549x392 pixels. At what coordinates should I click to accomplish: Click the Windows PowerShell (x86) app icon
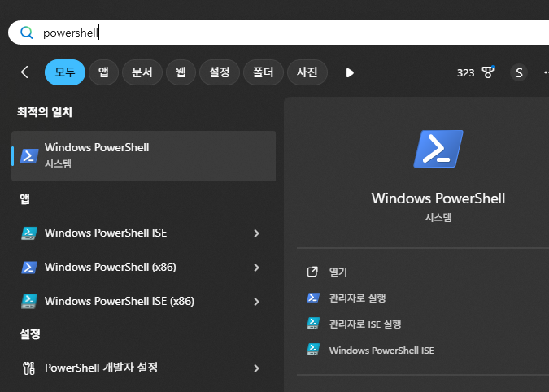click(x=29, y=268)
